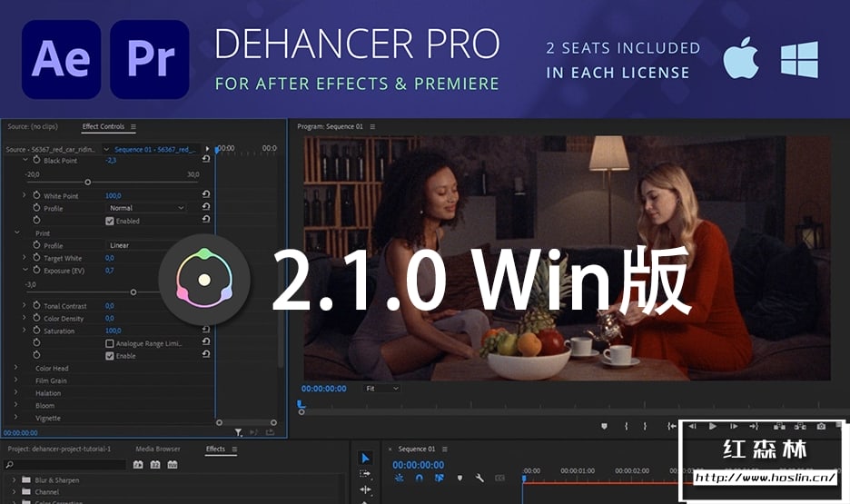Uncheck the Enabled checkbox
Image resolution: width=850 pixels, height=504 pixels.
coord(110,221)
